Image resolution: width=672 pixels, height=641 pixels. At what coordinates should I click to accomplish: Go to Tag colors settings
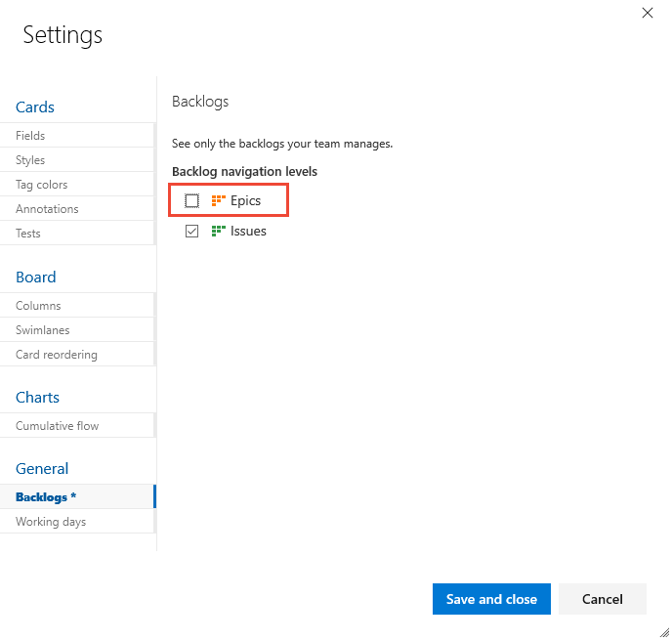click(77, 185)
